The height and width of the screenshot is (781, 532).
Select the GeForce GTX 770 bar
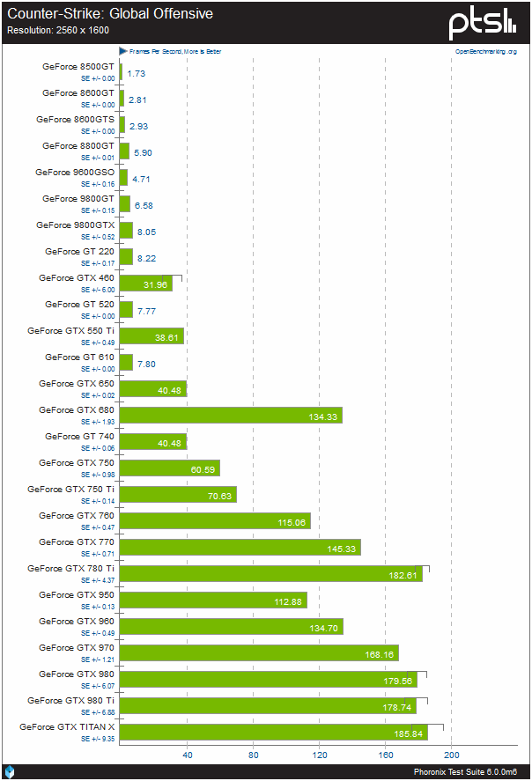(x=240, y=547)
